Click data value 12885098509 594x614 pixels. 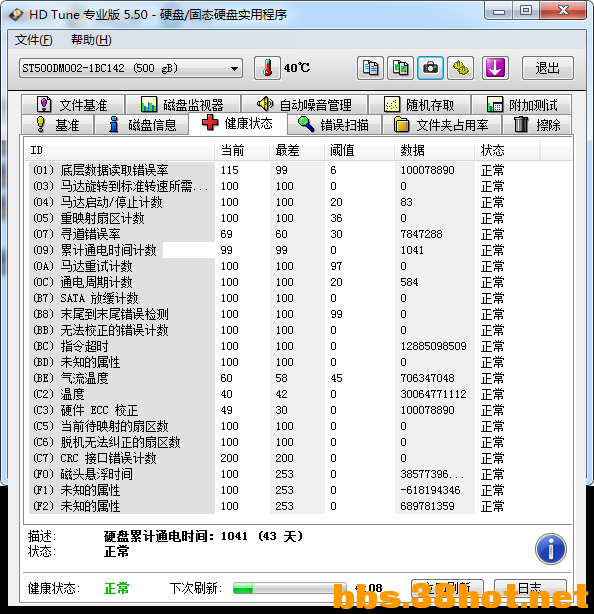[433, 346]
